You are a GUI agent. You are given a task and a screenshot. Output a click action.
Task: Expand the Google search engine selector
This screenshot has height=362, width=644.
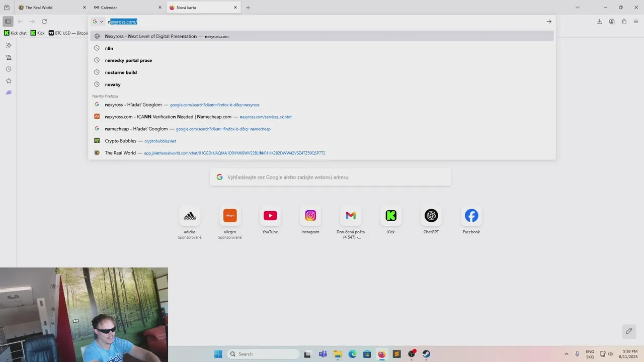coord(98,22)
